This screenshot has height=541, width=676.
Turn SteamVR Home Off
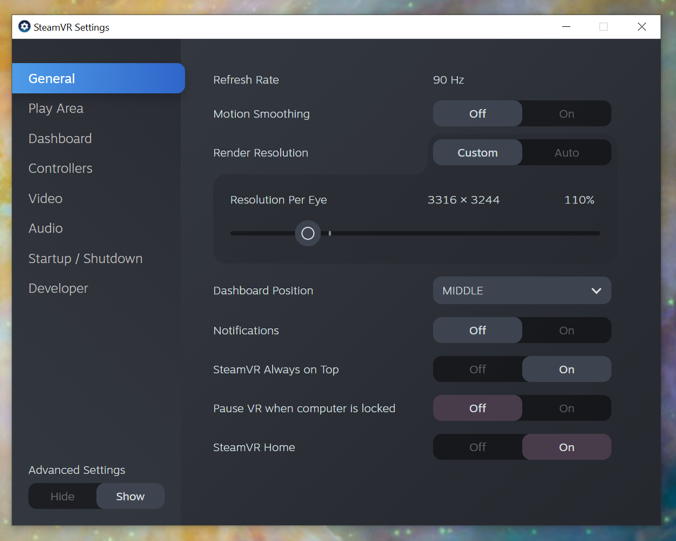point(477,447)
